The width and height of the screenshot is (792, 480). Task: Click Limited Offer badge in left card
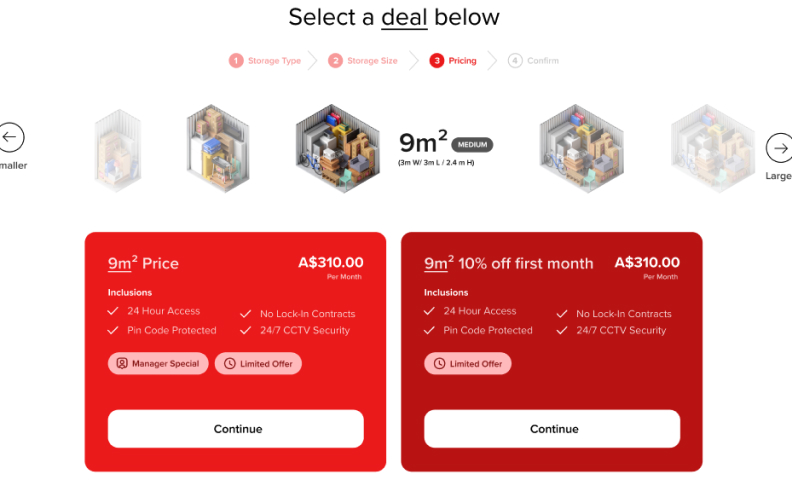pyautogui.click(x=258, y=364)
